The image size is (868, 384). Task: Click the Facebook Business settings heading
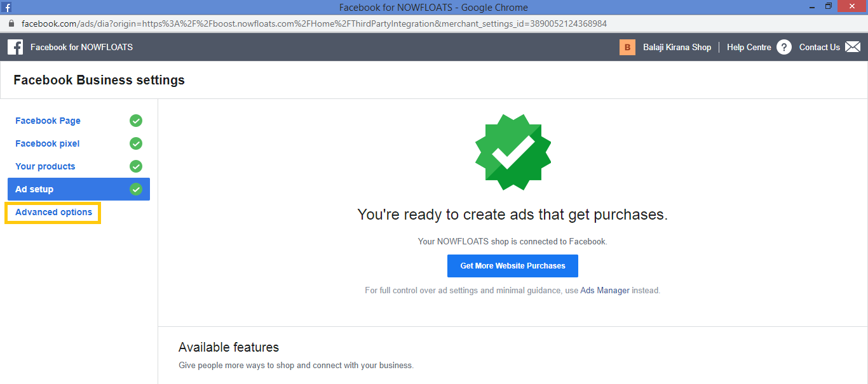[x=99, y=80]
